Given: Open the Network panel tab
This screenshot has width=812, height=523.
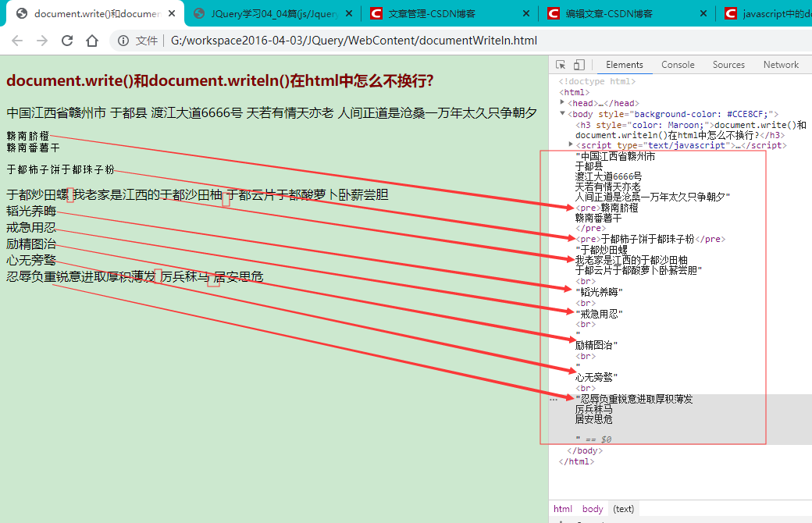Looking at the screenshot, I should [781, 65].
